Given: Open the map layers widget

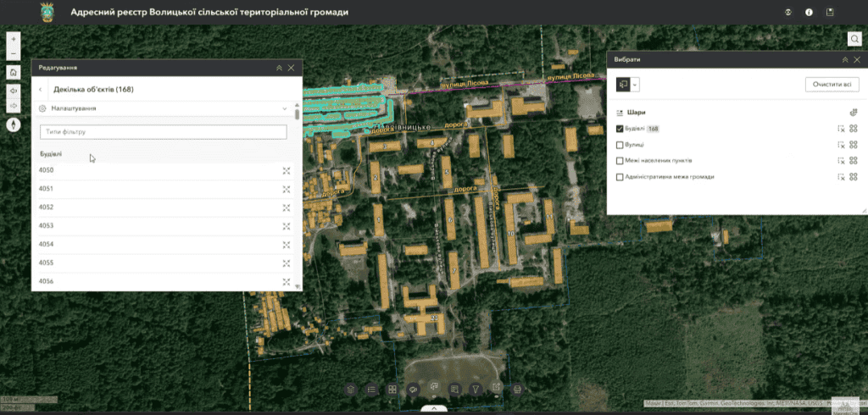Looking at the screenshot, I should click(351, 390).
